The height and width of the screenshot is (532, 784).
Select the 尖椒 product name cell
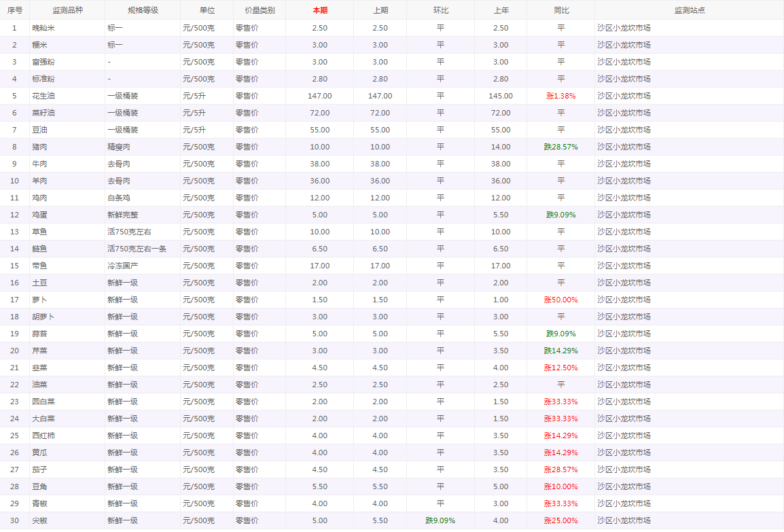click(x=39, y=520)
